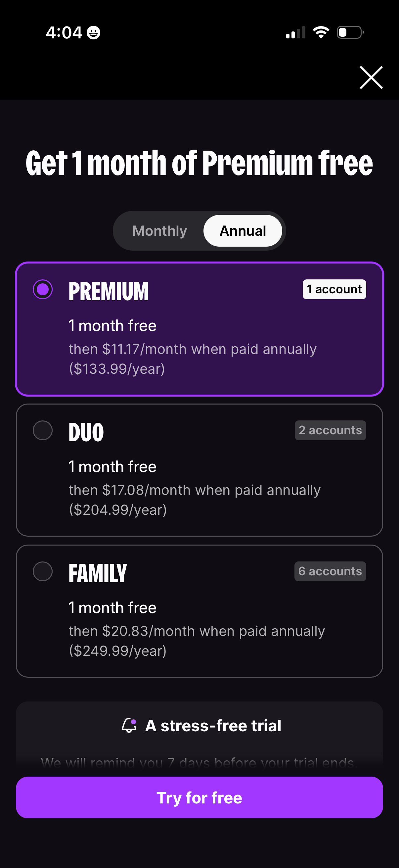This screenshot has height=868, width=399.
Task: Tap the clock time in status bar
Action: [x=64, y=33]
